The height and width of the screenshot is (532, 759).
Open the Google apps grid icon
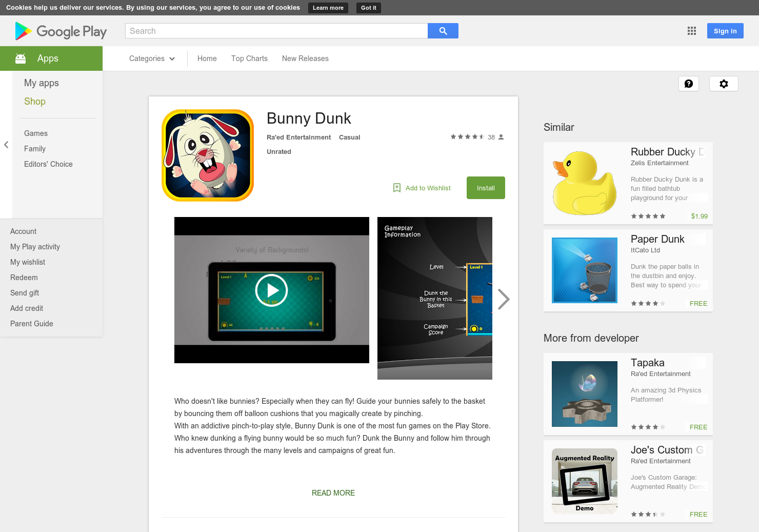pos(691,31)
